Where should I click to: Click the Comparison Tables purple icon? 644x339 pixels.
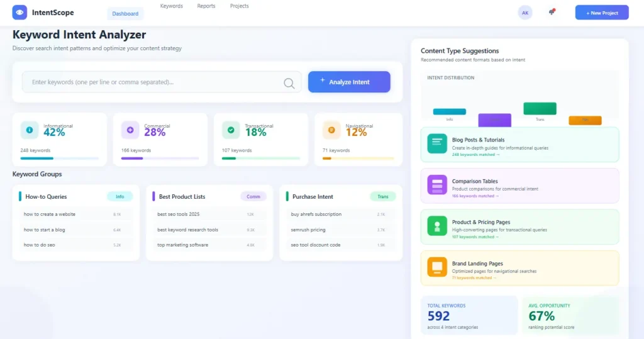[x=437, y=185]
